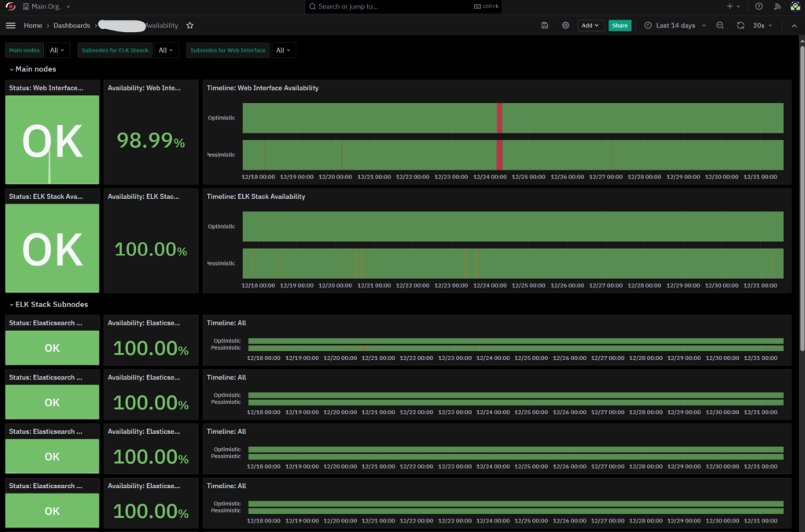Open the 30s refresh interval dropdown
The image size is (805, 532).
pos(763,26)
